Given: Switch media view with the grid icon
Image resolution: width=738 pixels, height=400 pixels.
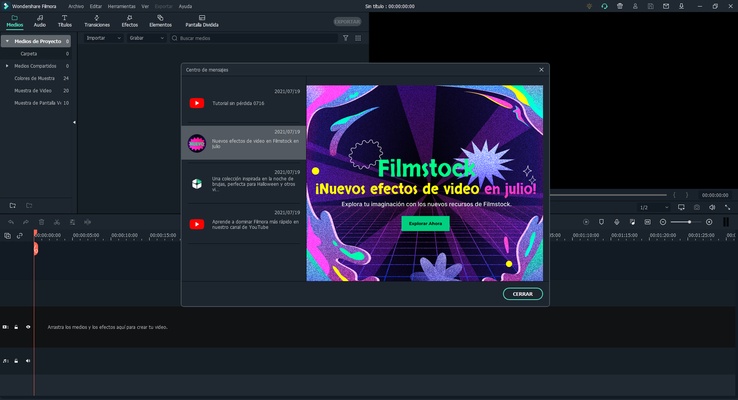Looking at the screenshot, I should click(x=358, y=38).
